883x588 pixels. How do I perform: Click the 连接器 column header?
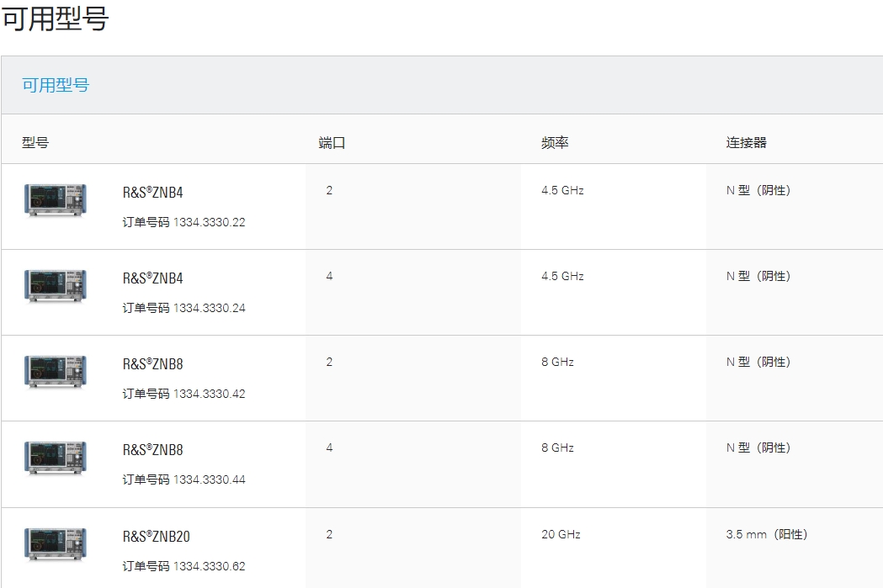click(x=747, y=143)
